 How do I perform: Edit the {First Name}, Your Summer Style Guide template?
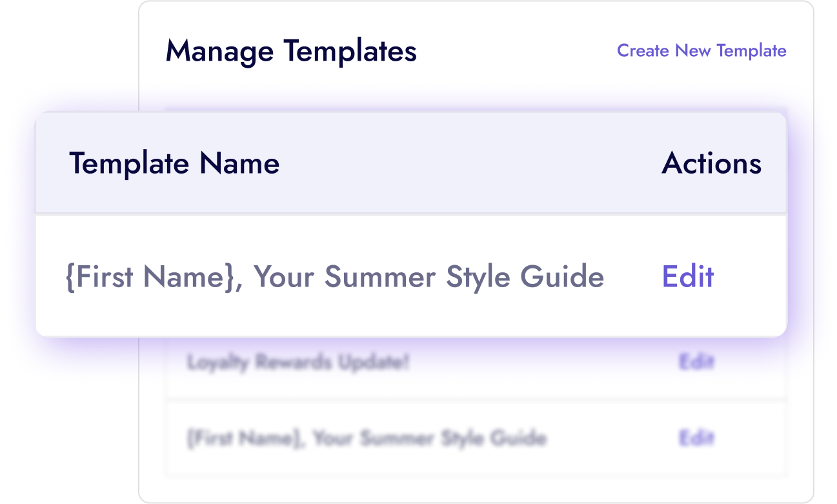tap(687, 276)
